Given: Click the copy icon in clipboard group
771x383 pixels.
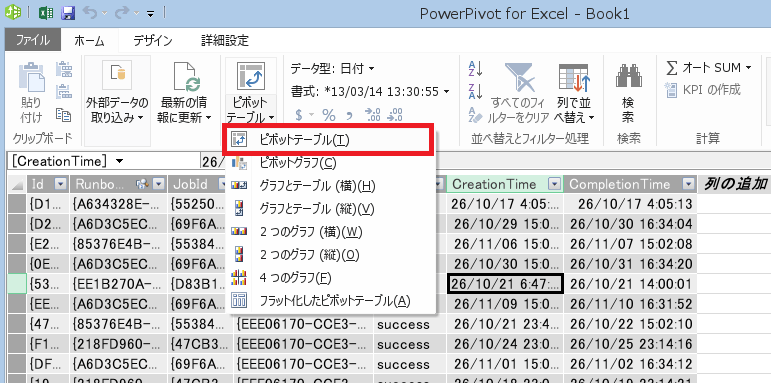Looking at the screenshot, I should 63,115.
